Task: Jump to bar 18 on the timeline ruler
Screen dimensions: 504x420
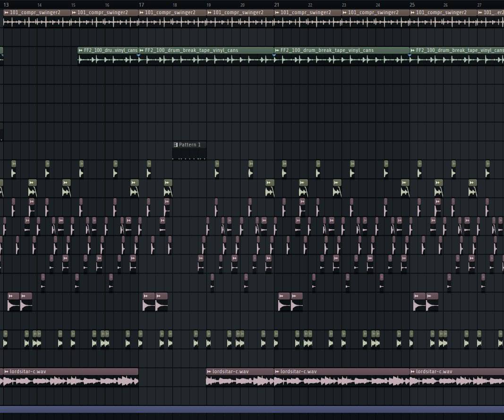Action: pyautogui.click(x=175, y=5)
